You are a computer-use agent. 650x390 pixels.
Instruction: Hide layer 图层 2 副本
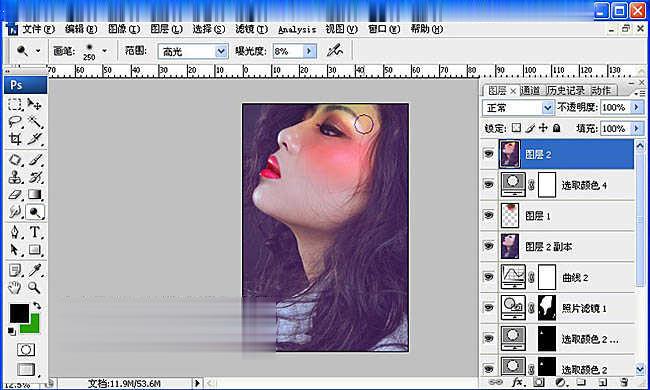(489, 246)
